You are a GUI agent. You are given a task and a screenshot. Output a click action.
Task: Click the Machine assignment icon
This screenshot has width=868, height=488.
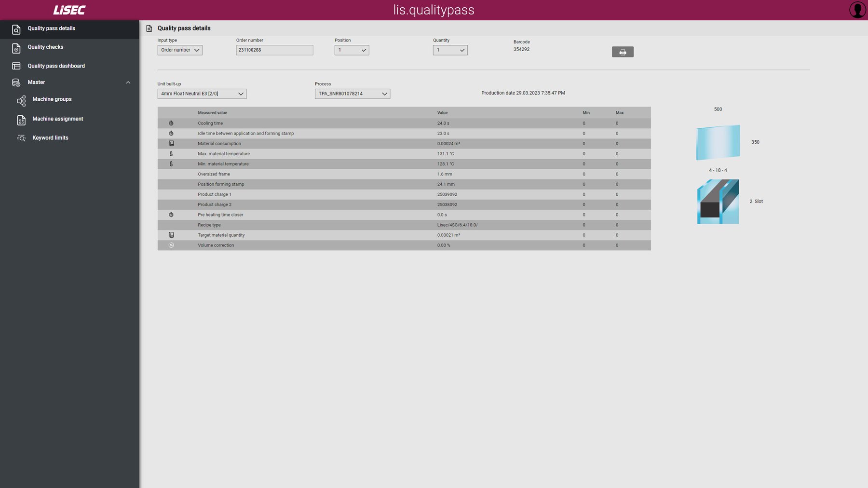[x=21, y=120]
